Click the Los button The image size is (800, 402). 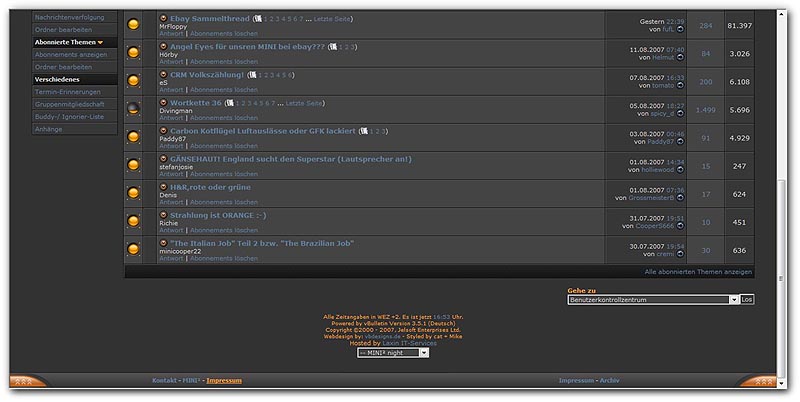[x=747, y=299]
